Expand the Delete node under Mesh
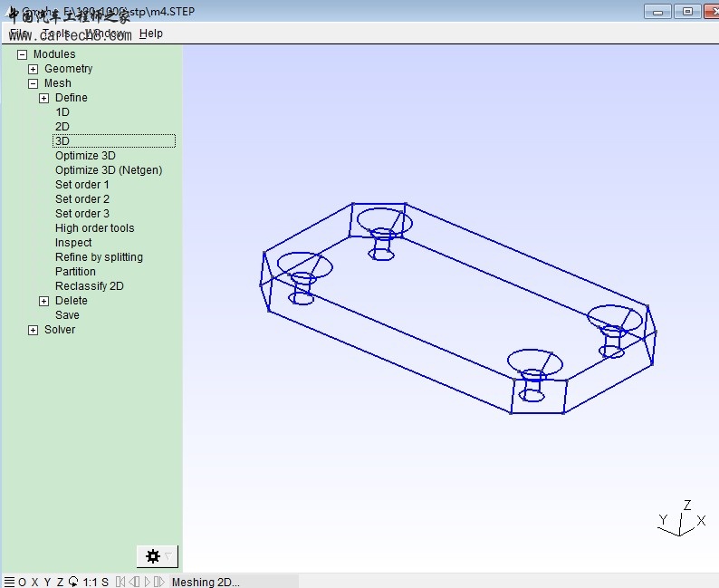The image size is (719, 588). pos(44,301)
